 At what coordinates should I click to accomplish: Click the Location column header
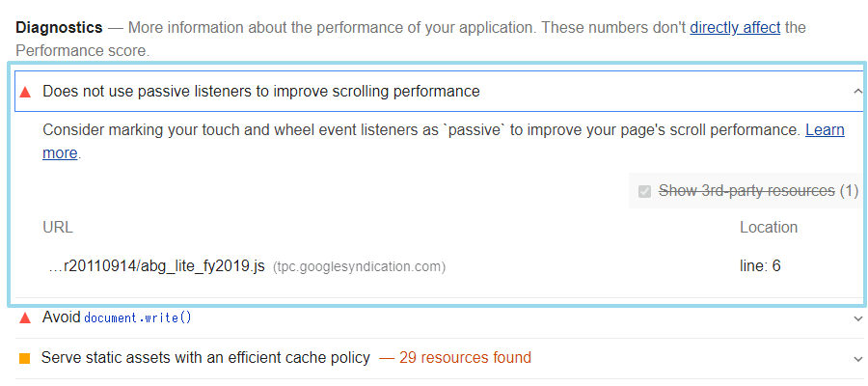(x=769, y=228)
